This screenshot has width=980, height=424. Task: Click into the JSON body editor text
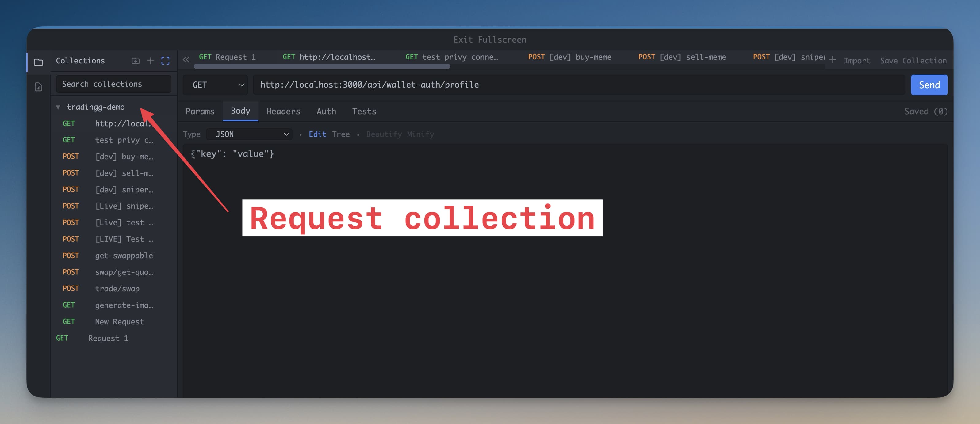point(232,154)
